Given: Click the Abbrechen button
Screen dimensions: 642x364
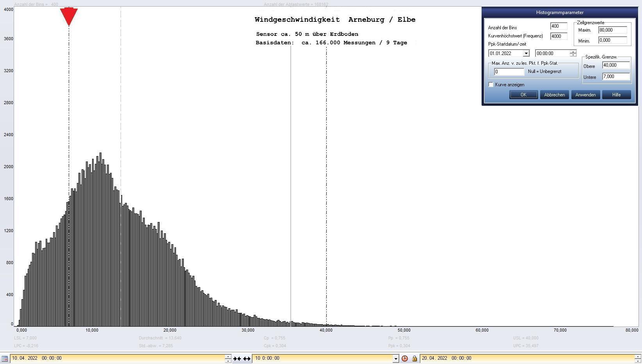Looking at the screenshot, I should [554, 95].
